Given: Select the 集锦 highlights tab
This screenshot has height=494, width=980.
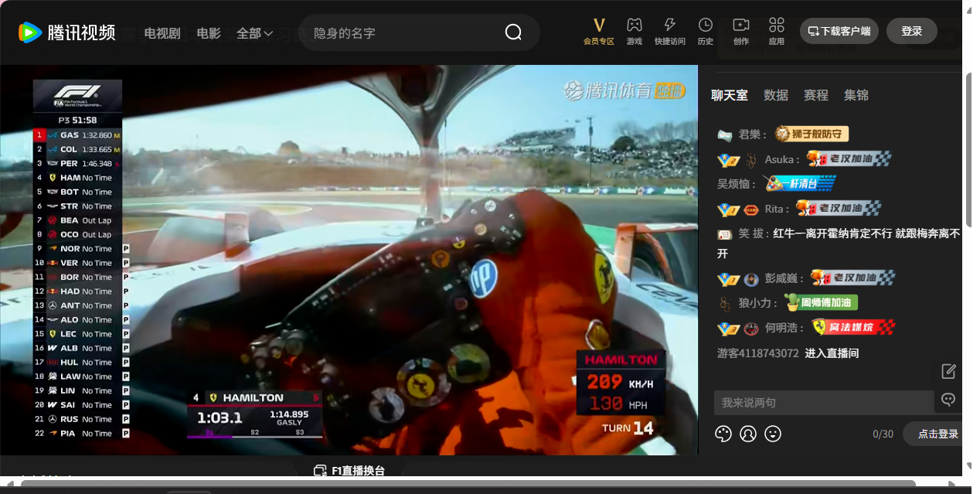Looking at the screenshot, I should [x=856, y=95].
